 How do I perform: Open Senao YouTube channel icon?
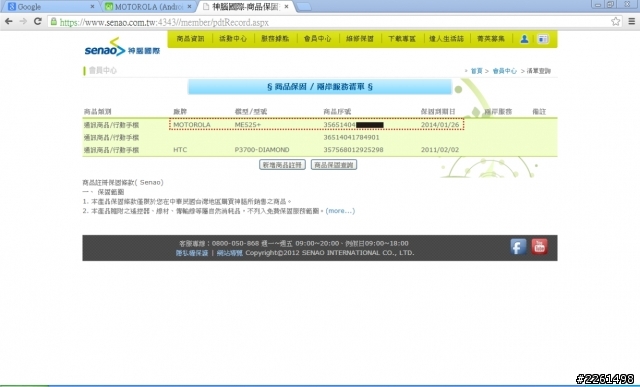coord(539,247)
